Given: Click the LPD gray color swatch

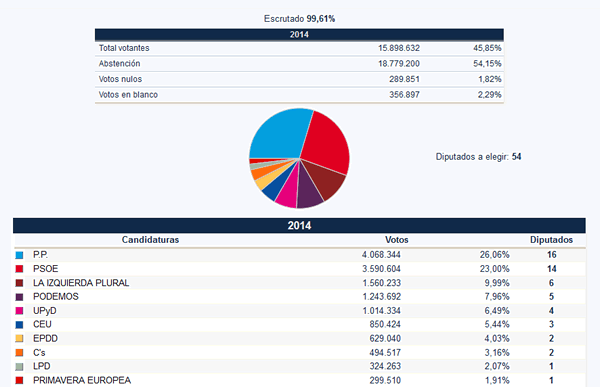Looking at the screenshot, I should [x=19, y=367].
